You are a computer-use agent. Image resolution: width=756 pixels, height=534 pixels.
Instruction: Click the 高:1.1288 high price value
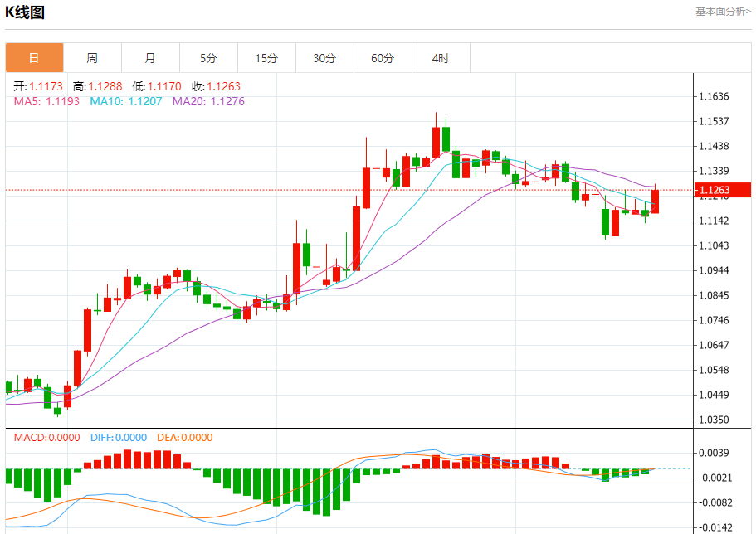pyautogui.click(x=97, y=86)
